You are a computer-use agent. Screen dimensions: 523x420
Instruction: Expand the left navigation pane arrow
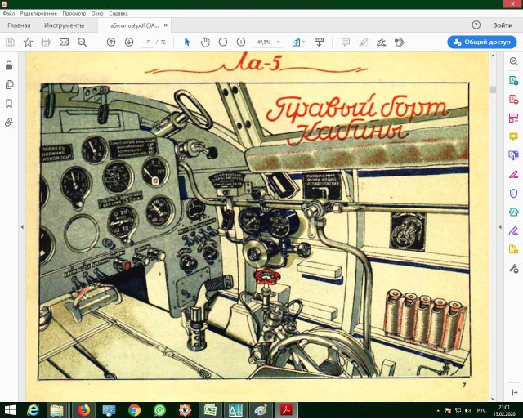coord(21,226)
